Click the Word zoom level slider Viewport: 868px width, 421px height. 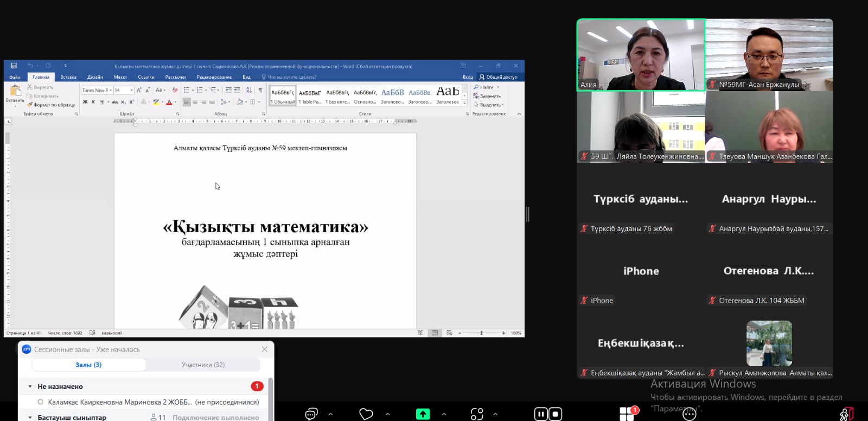point(481,333)
